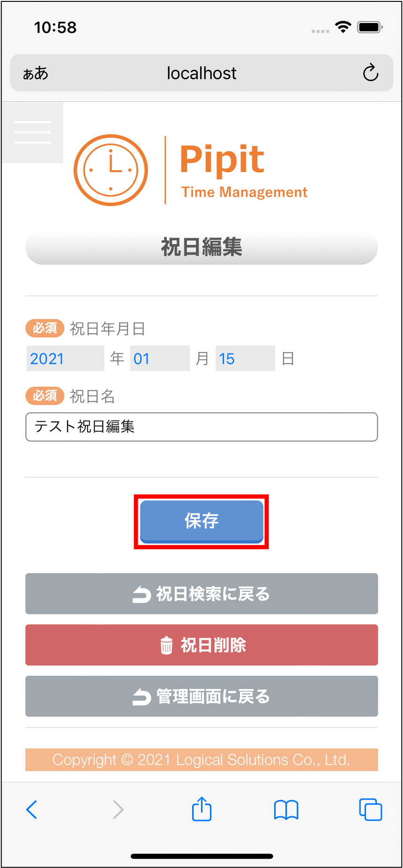This screenshot has height=868, width=403.
Task: Click the 保存 save button
Action: (x=201, y=521)
